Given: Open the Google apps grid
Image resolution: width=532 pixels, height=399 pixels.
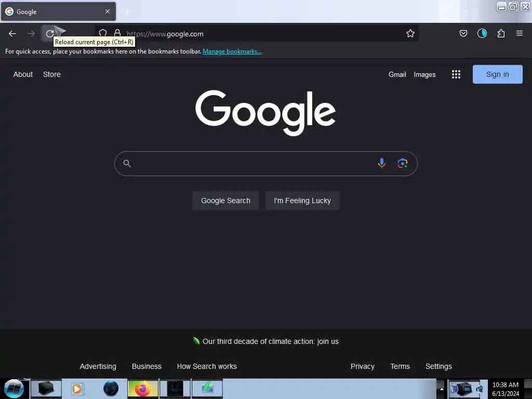Looking at the screenshot, I should pyautogui.click(x=456, y=74).
